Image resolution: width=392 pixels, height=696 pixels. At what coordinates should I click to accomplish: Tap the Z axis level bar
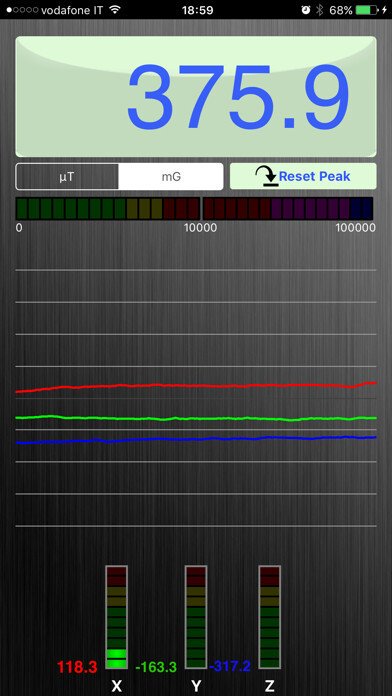point(269,617)
